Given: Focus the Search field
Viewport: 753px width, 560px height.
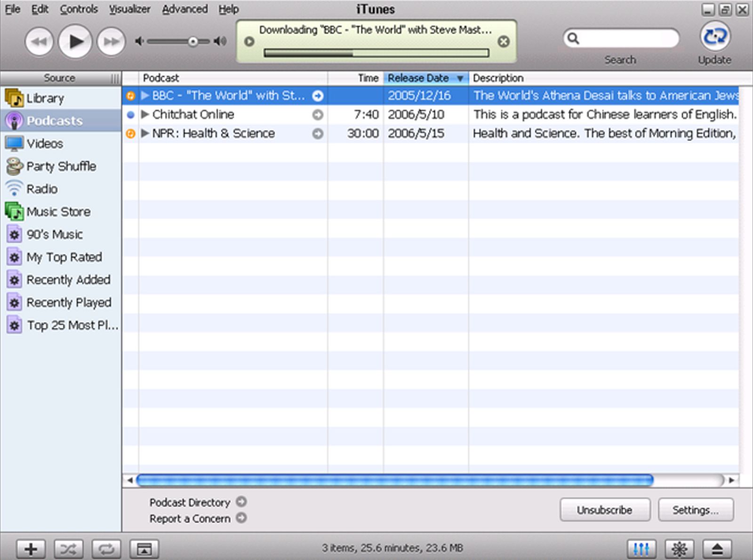Looking at the screenshot, I should [x=621, y=38].
